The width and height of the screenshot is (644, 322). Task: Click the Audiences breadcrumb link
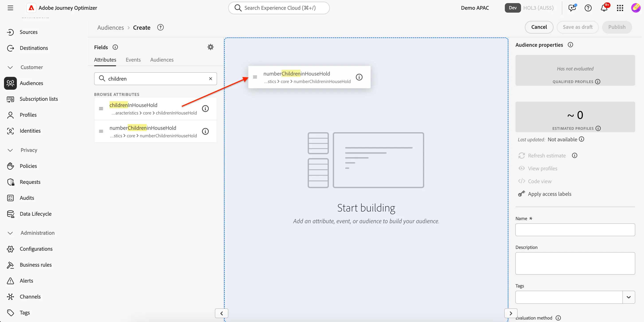pos(111,27)
